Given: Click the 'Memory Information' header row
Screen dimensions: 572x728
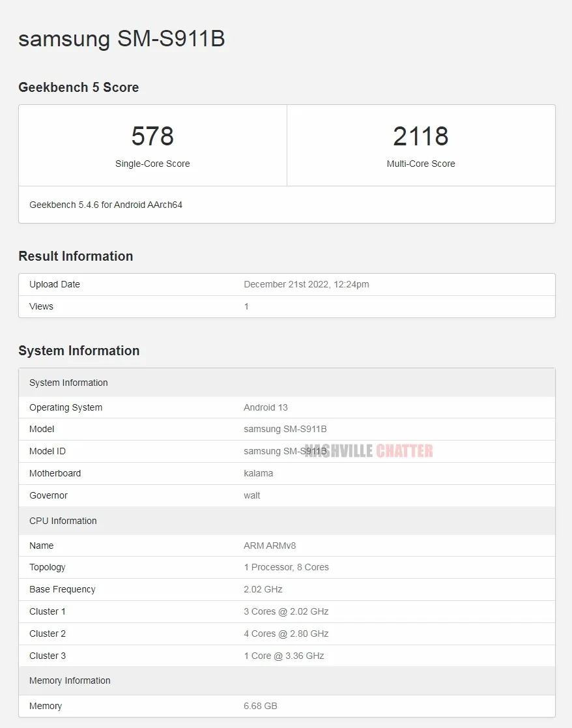Looking at the screenshot, I should point(287,680).
